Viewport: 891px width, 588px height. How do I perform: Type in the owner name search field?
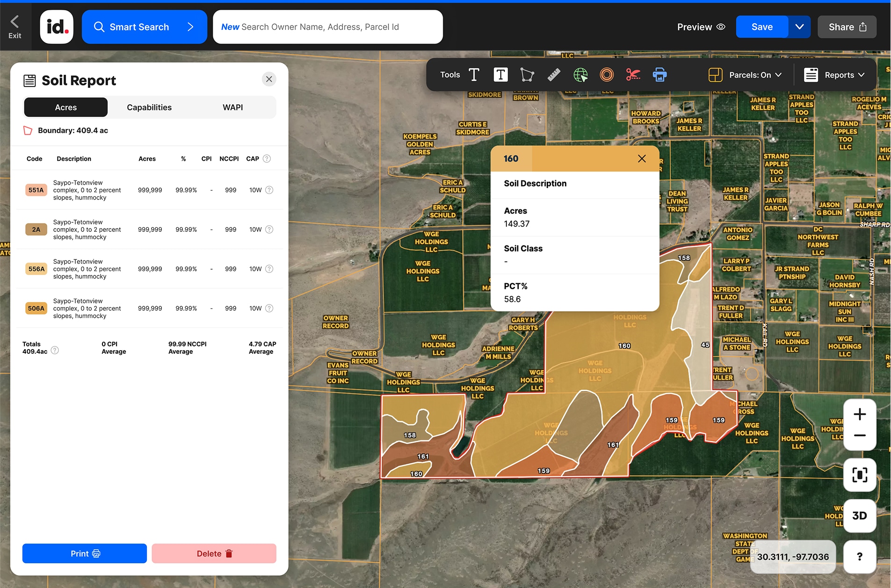pos(327,27)
